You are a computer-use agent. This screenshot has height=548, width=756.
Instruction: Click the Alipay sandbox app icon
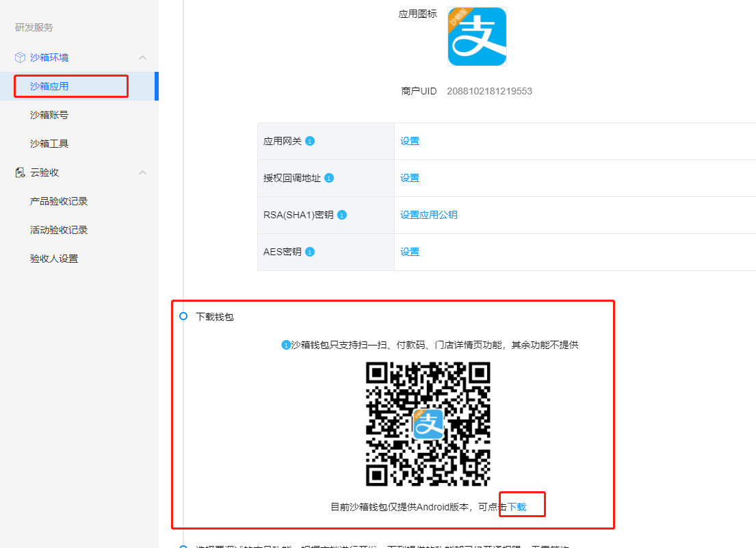coord(477,37)
